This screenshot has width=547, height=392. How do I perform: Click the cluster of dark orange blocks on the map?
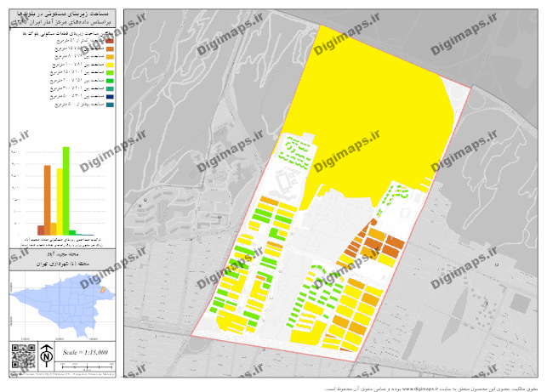coord(379,242)
